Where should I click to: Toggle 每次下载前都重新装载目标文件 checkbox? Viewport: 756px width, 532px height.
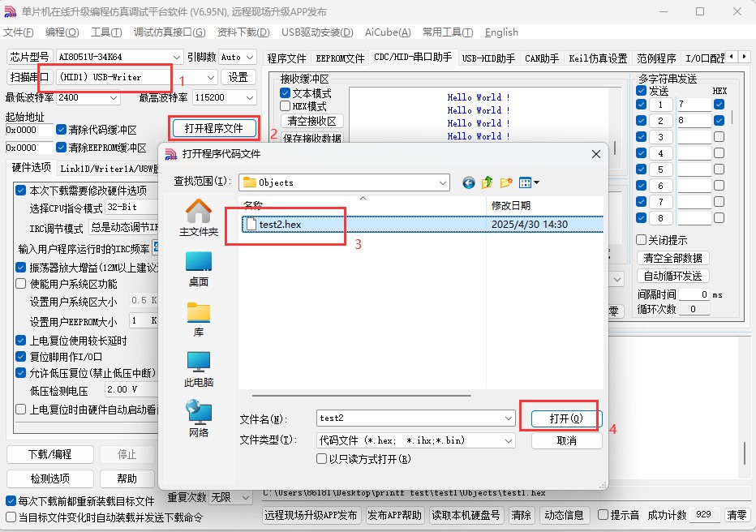pyautogui.click(x=11, y=501)
